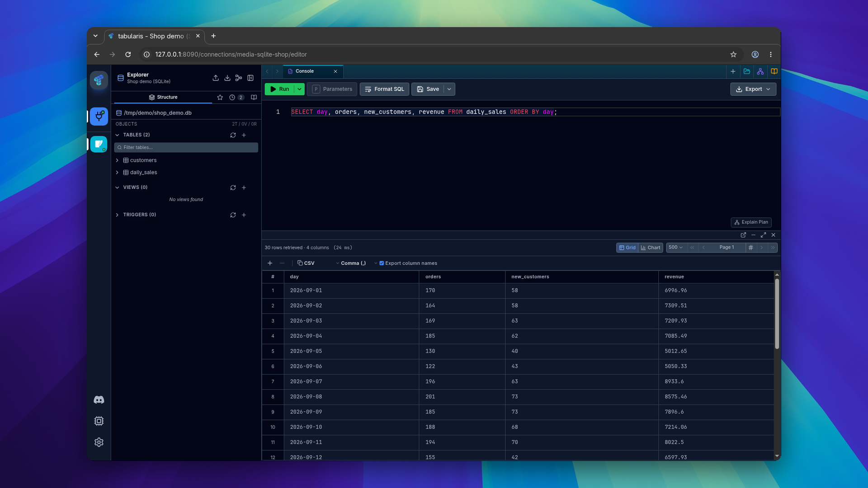Switch results to Grid view
Screen dimensions: 868x488
(627, 248)
